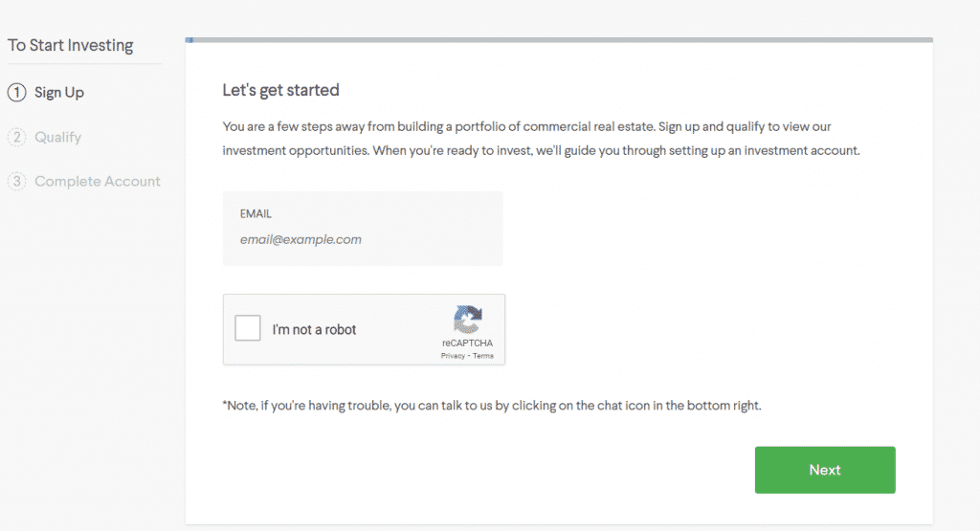Click the step 1 circle icon
This screenshot has height=531, width=980.
[x=17, y=93]
